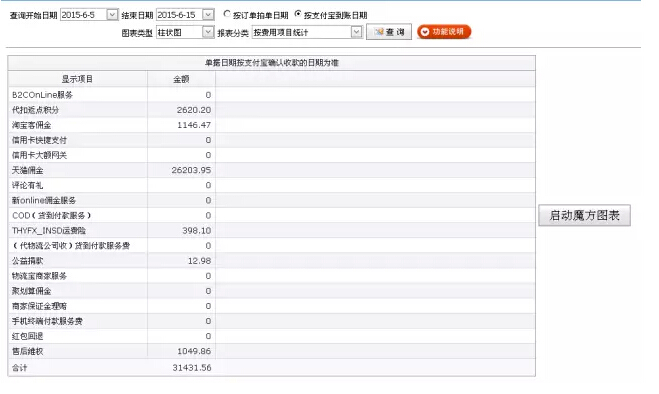
Task: Click the amount 1146.47
Action: pos(194,125)
